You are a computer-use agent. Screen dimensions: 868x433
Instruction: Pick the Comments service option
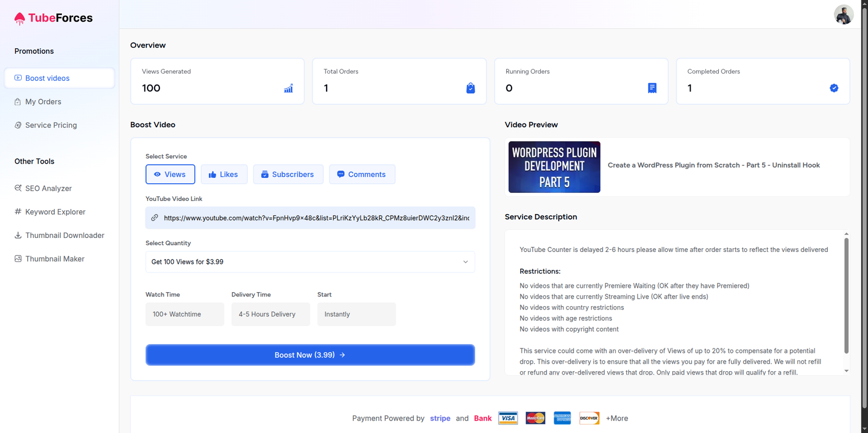[x=362, y=175]
